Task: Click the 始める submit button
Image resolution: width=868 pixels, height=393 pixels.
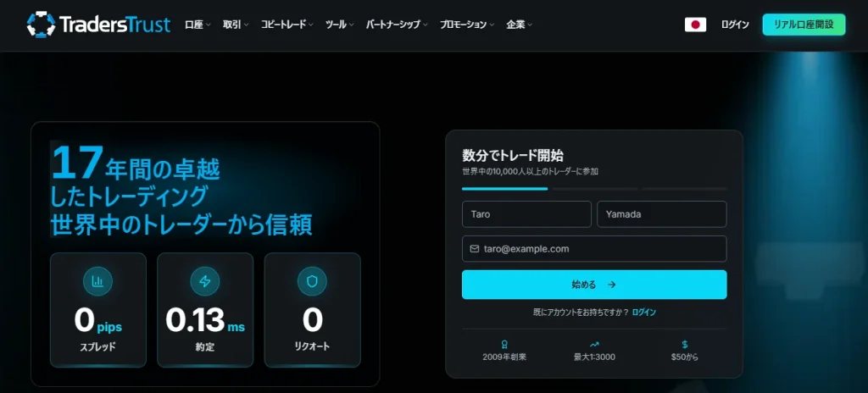Action: pyautogui.click(x=594, y=285)
